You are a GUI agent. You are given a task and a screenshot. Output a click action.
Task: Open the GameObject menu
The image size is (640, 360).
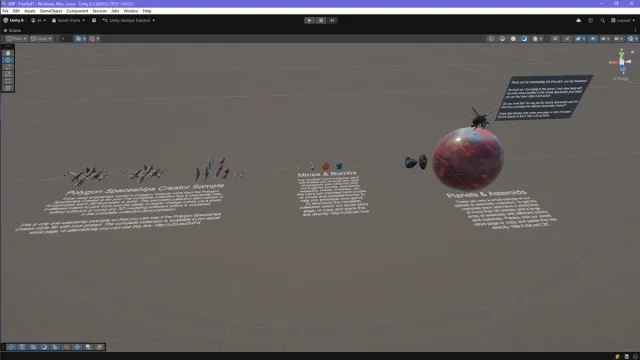[x=51, y=11]
